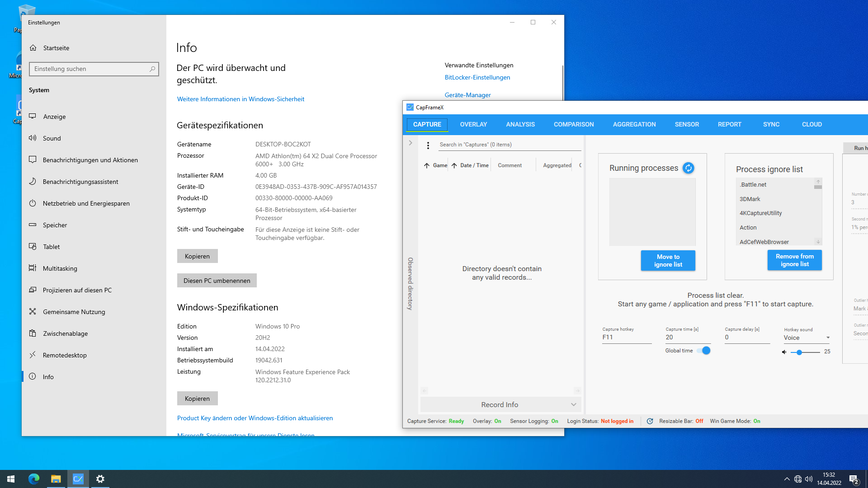Click the circular refresh icon in the status bar

(650, 421)
